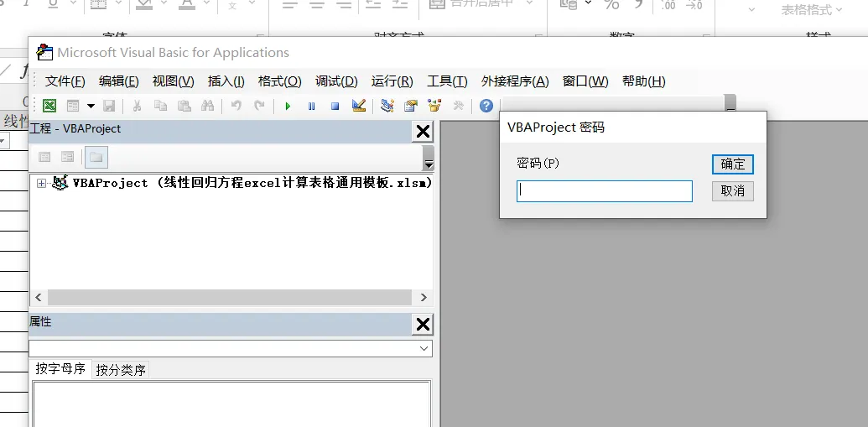The image size is (868, 427).
Task: Run macro with the green play icon
Action: [288, 106]
